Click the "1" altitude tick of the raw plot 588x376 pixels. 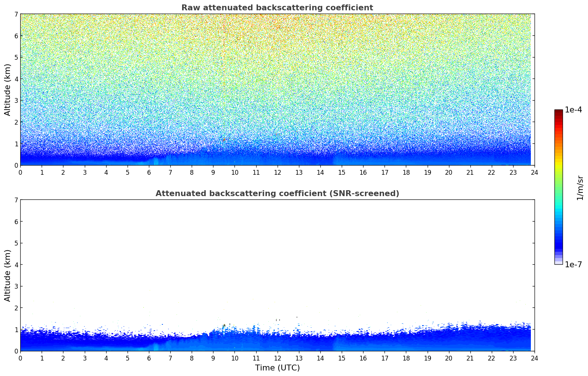pyautogui.click(x=16, y=144)
